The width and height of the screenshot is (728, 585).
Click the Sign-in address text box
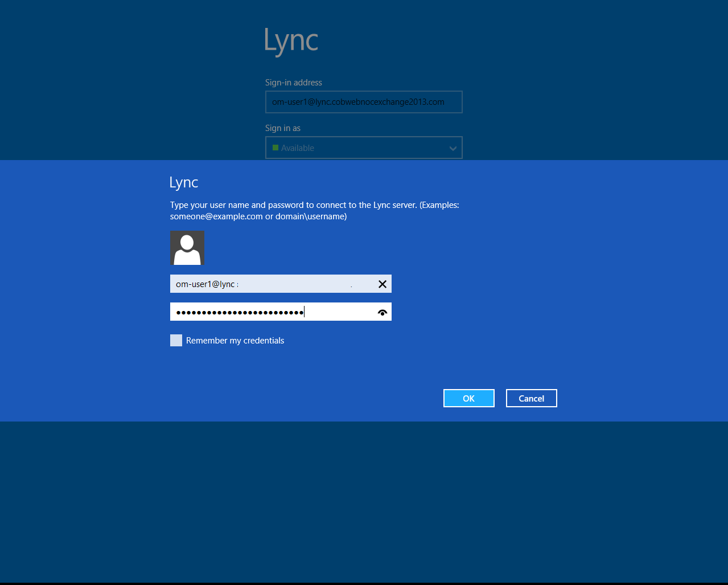364,102
